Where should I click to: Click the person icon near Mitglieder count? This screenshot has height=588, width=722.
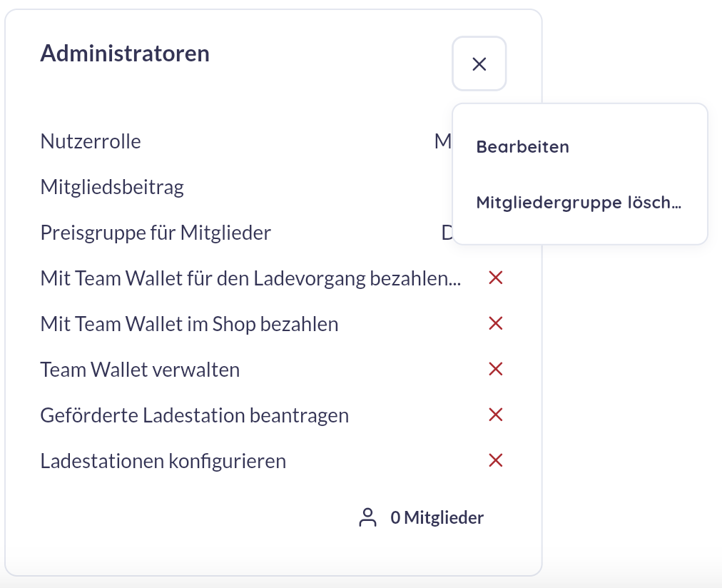pos(367,517)
